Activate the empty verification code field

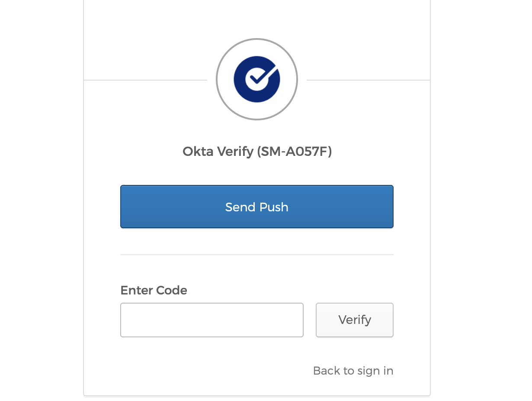(212, 320)
